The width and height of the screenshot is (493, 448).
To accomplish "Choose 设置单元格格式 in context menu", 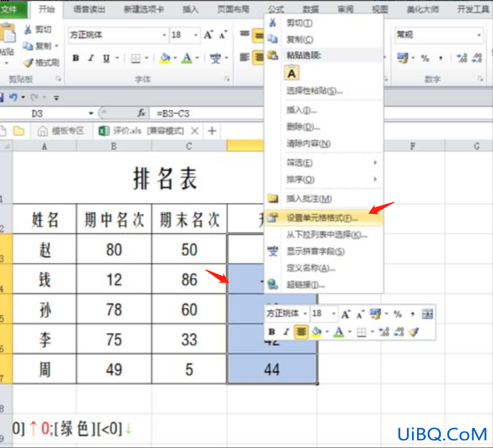I will pyautogui.click(x=323, y=218).
